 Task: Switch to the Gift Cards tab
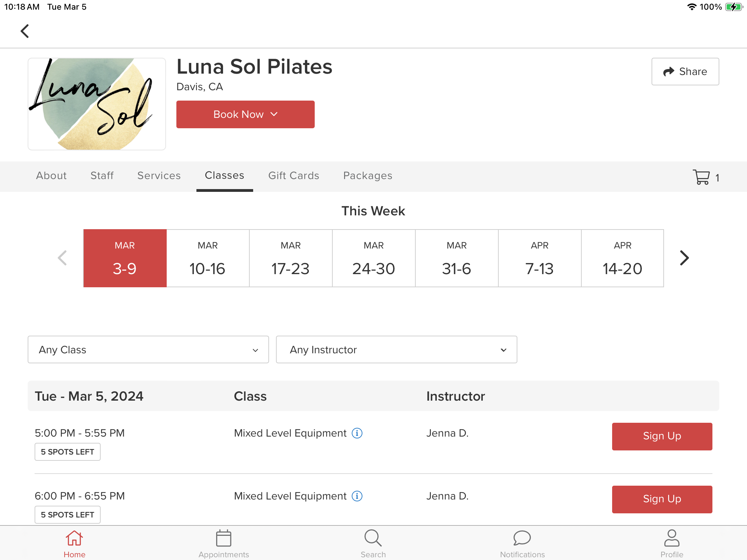click(294, 176)
